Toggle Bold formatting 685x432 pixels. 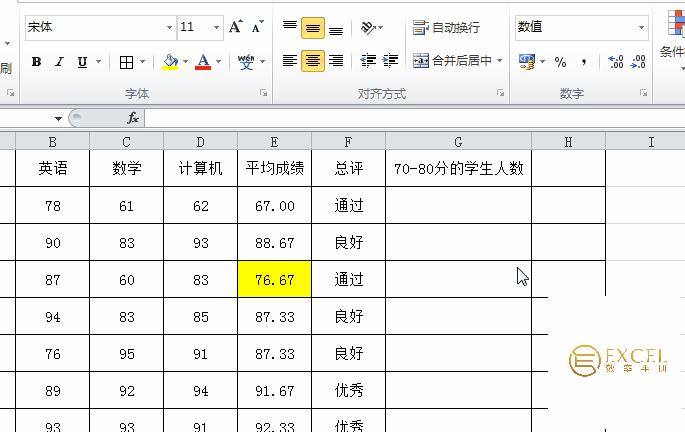point(37,62)
